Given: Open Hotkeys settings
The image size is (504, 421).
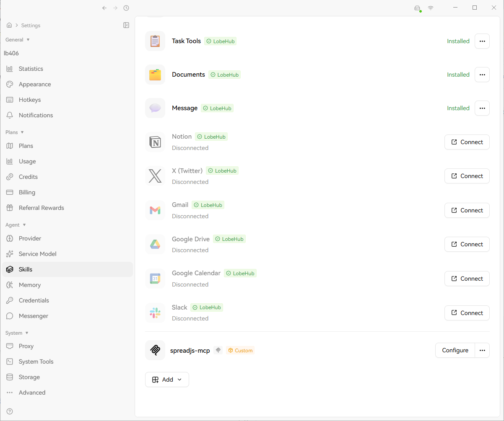Looking at the screenshot, I should tap(67, 100).
